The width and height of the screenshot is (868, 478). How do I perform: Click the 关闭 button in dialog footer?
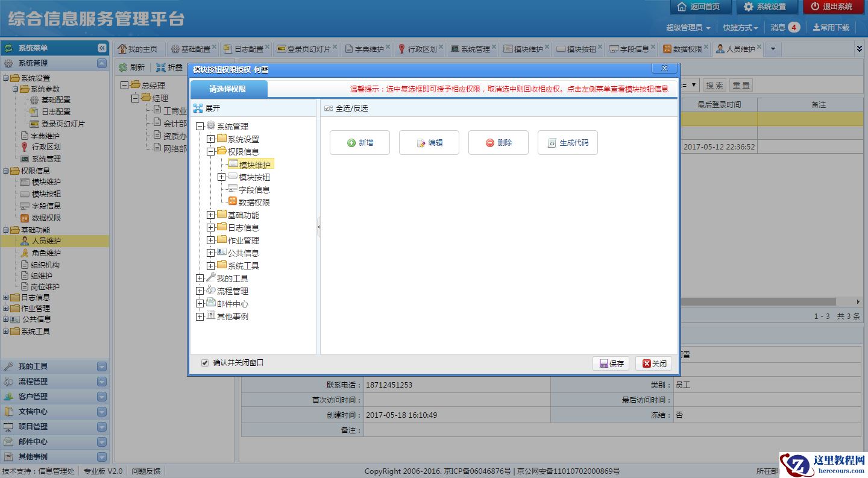click(x=653, y=363)
